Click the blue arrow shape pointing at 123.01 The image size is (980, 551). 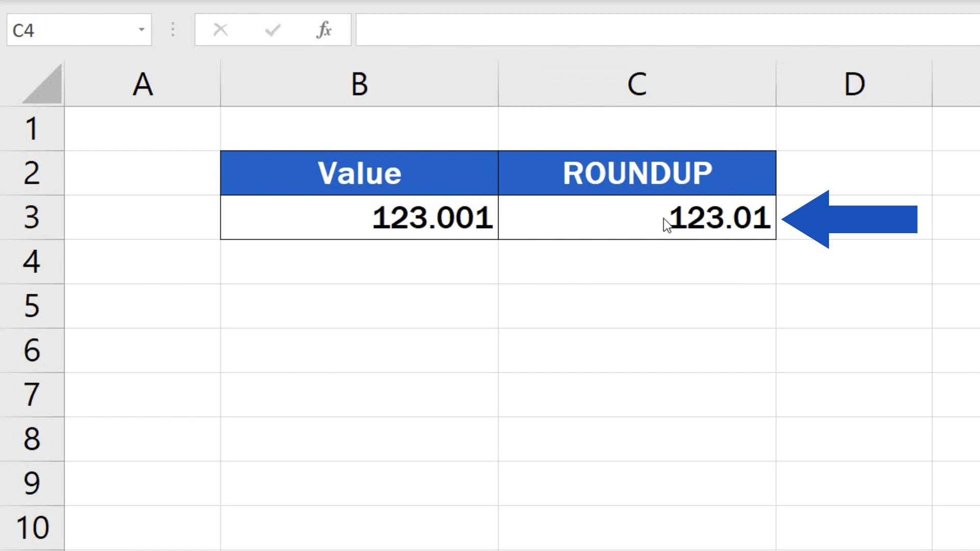click(857, 218)
